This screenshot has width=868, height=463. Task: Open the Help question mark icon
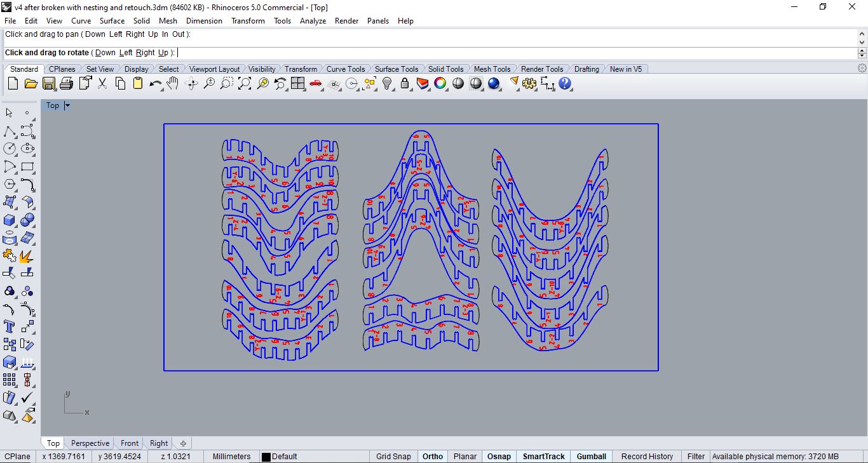pyautogui.click(x=565, y=84)
